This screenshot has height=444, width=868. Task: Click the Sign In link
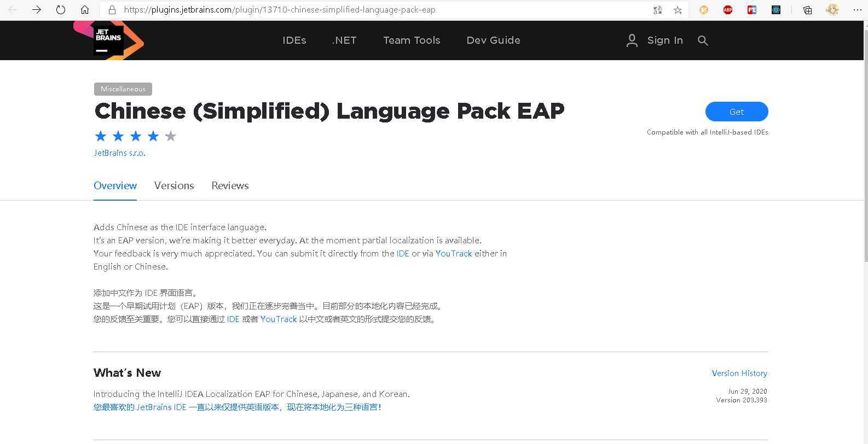click(x=665, y=40)
